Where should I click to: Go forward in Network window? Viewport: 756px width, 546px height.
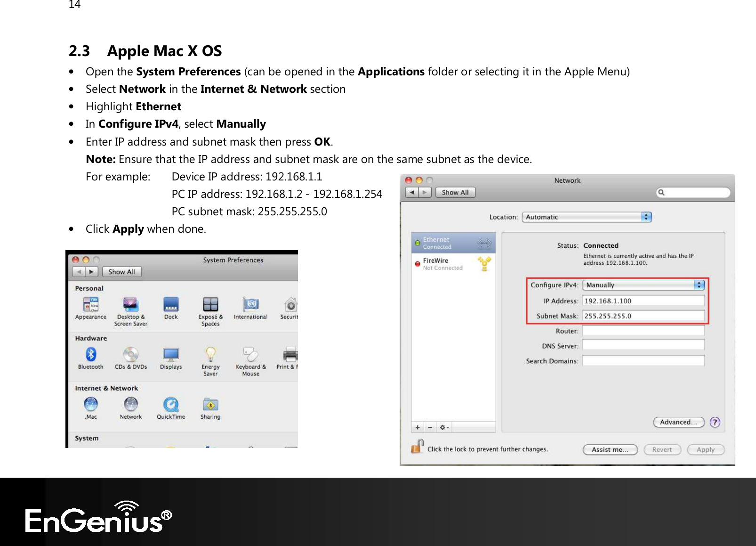[425, 192]
